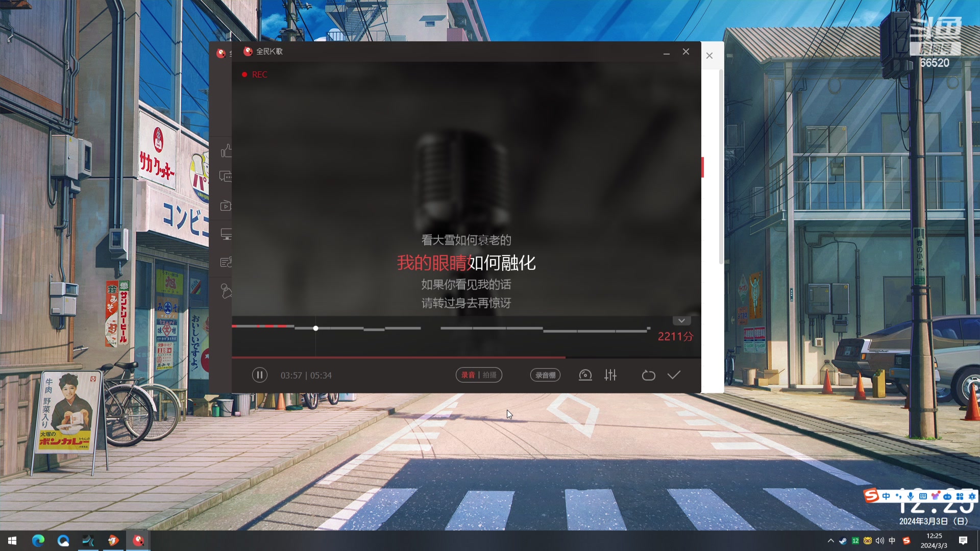Toggle the taskbar 中 input language indicator
Image resolution: width=980 pixels, height=551 pixels.
[x=892, y=541]
